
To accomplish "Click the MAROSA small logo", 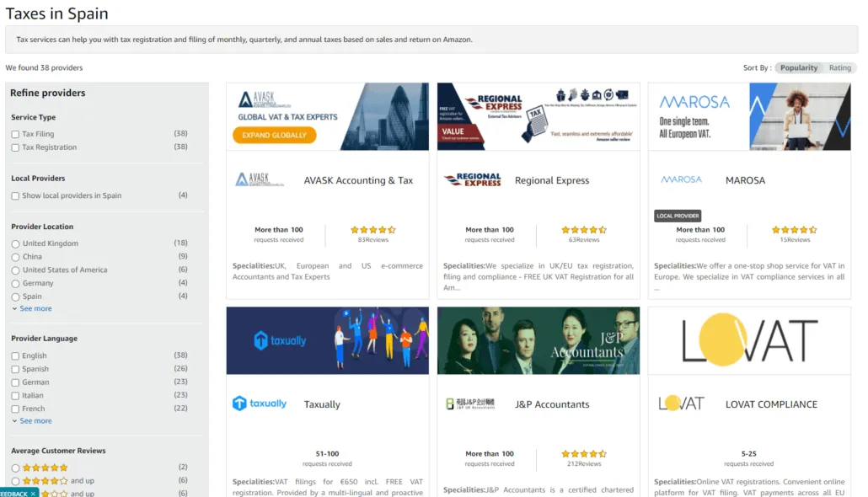I will point(682,180).
